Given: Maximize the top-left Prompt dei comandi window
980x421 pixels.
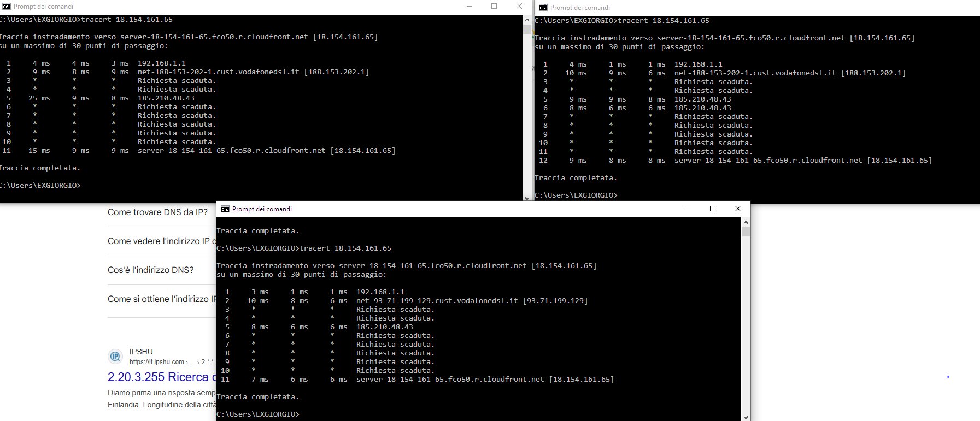Looking at the screenshot, I should tap(494, 7).
